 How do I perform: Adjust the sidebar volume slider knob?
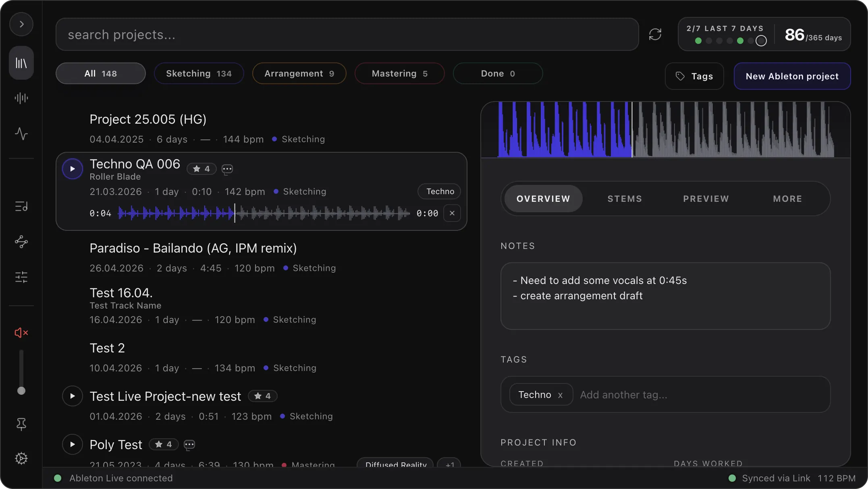coord(21,391)
